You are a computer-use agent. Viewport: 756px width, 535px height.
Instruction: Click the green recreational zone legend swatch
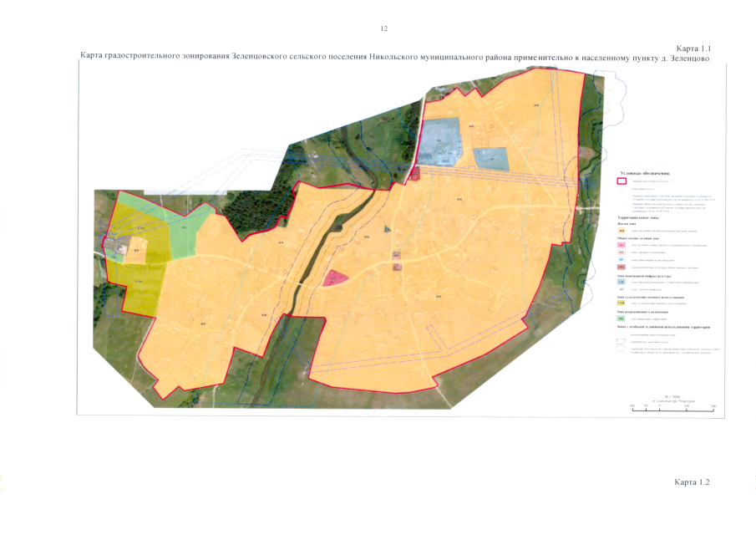click(621, 318)
